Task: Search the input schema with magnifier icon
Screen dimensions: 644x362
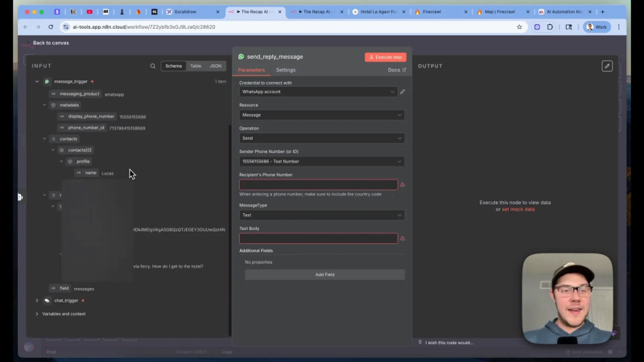Action: click(x=153, y=66)
